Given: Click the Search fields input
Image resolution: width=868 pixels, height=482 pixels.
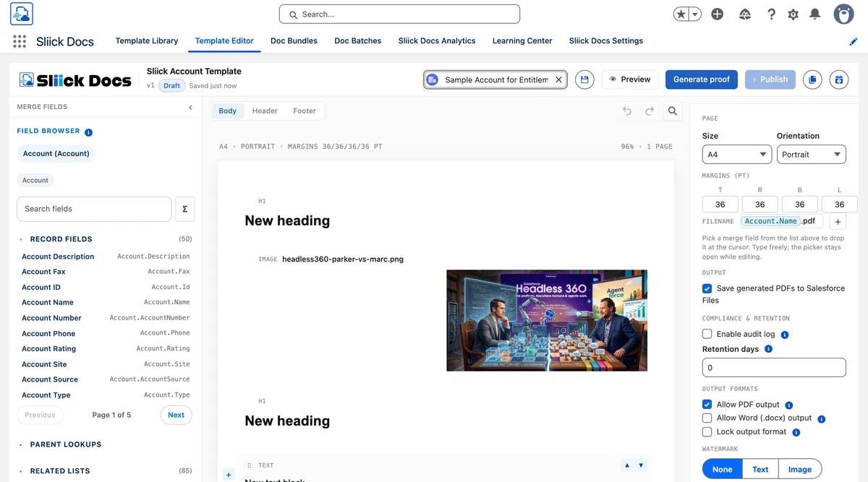Looking at the screenshot, I should [x=94, y=209].
